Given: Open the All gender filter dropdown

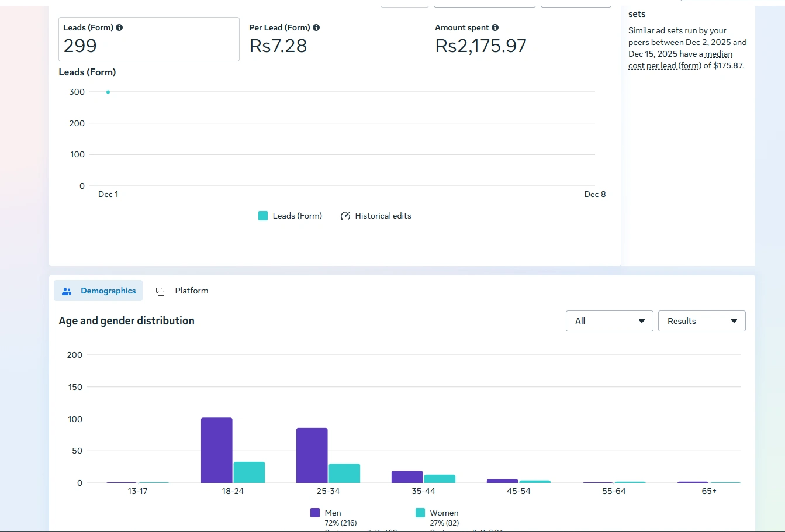Looking at the screenshot, I should (x=609, y=321).
